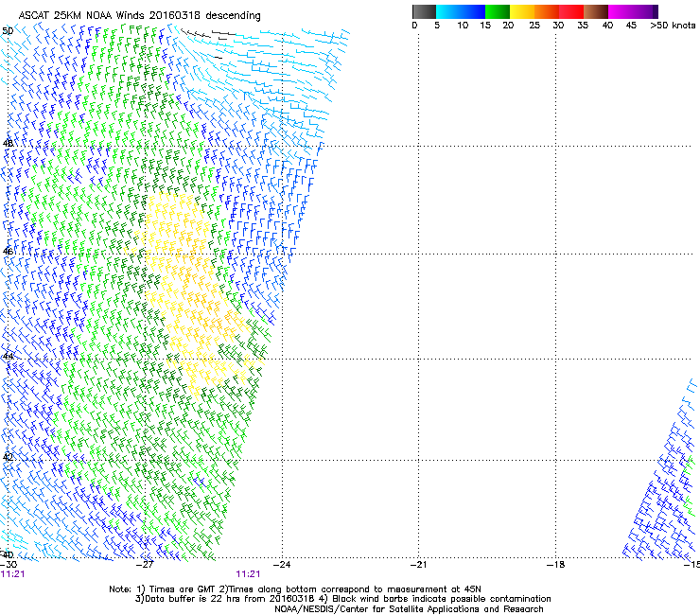This screenshot has height=615, width=700.
Task: Click the latitude label 46
Action: tap(8, 252)
